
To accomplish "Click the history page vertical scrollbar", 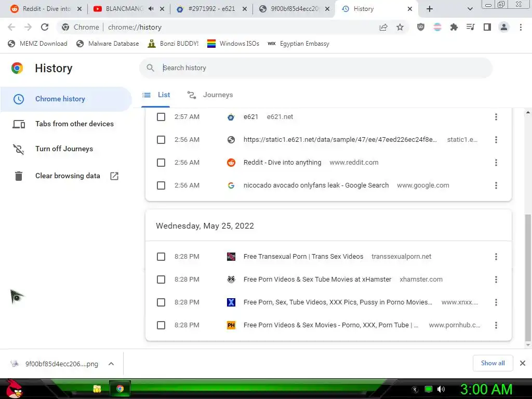I will (528, 277).
